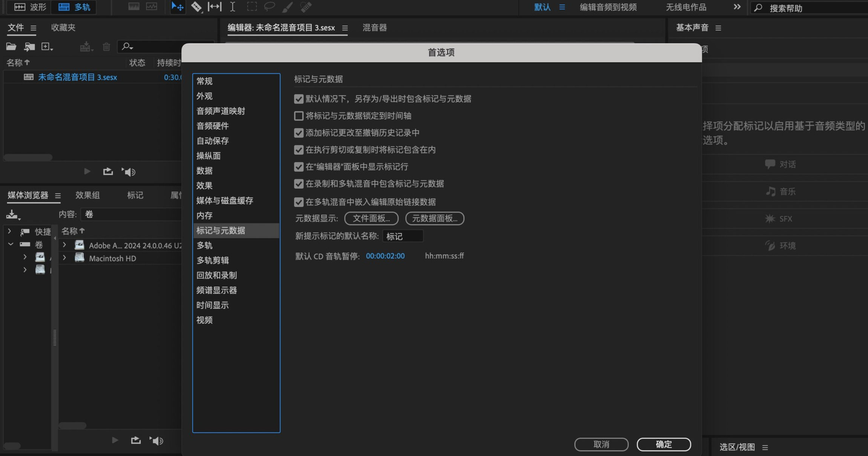Open the workspace overflow double-chevron menu
Screen dimensions: 868x456
737,7
